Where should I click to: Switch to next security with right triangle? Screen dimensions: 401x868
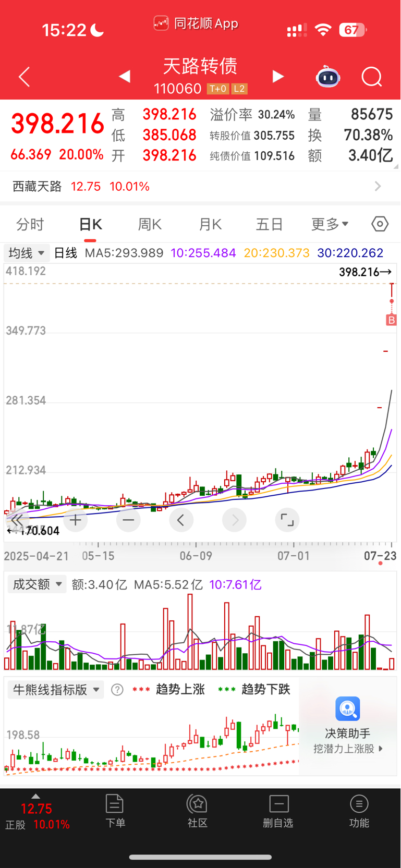pyautogui.click(x=278, y=77)
